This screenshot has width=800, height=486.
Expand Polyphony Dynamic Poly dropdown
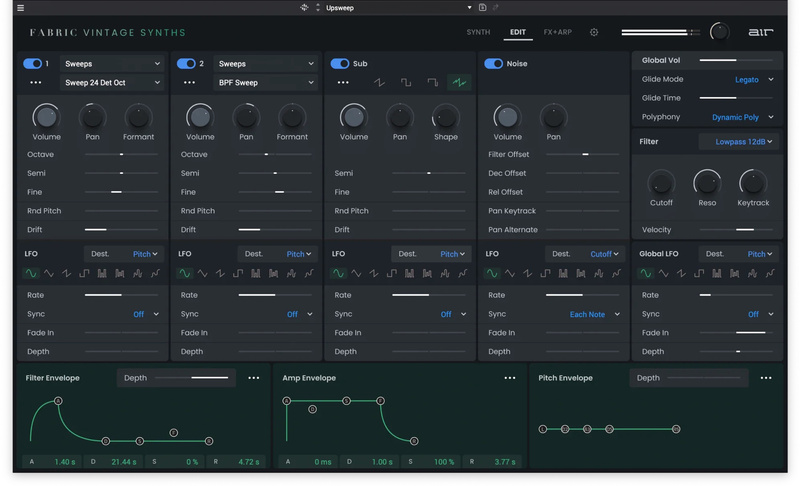point(743,117)
